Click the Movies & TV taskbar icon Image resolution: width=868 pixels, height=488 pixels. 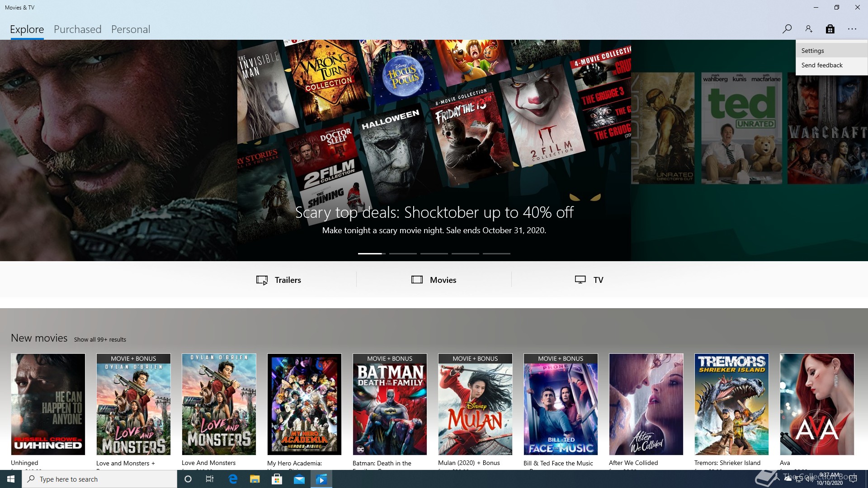coord(321,479)
